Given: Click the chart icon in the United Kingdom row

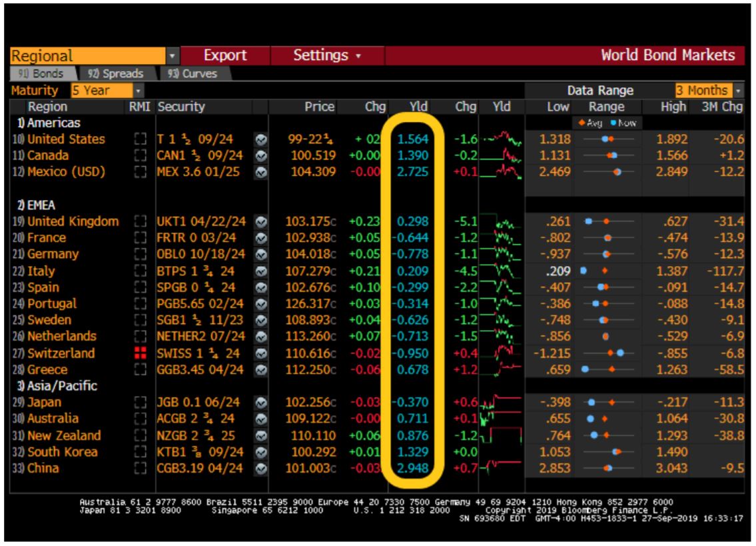Looking at the screenshot, I should tap(261, 222).
